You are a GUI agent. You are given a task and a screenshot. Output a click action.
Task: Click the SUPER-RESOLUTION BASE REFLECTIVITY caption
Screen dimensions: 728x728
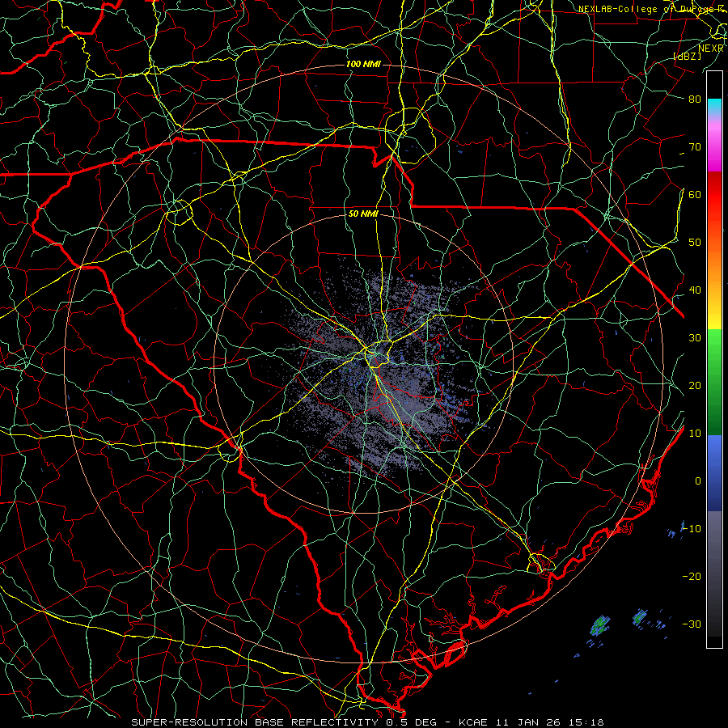click(x=255, y=722)
